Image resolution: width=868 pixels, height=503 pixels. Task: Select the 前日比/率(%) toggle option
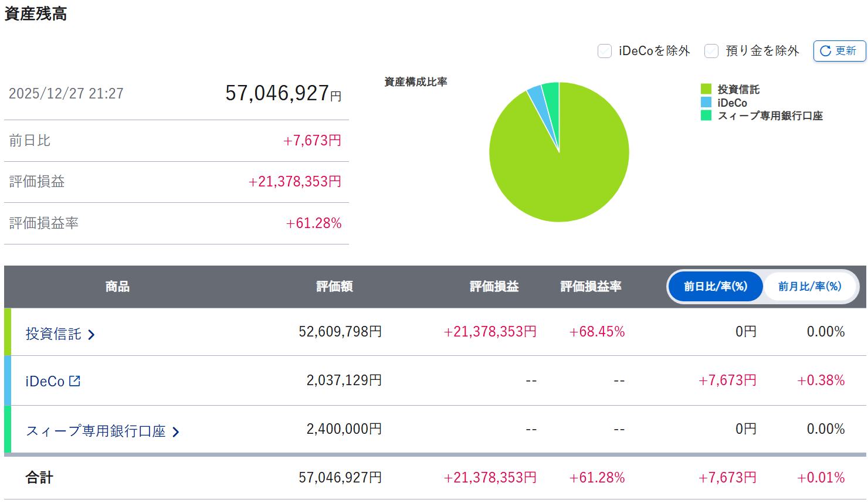click(x=716, y=287)
